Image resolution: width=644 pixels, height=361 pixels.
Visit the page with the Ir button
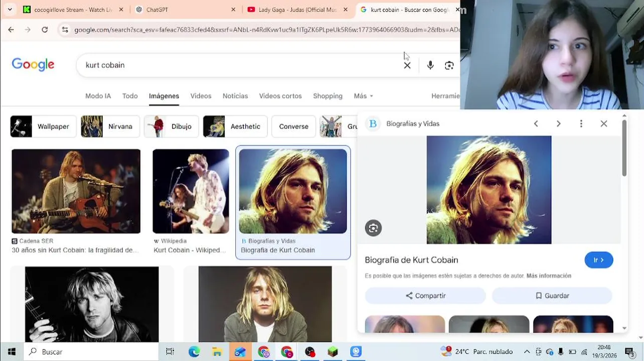click(x=599, y=260)
